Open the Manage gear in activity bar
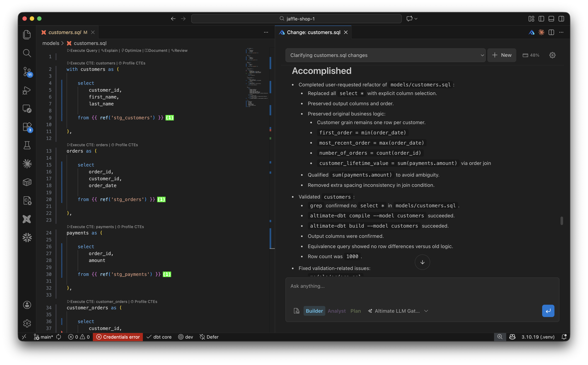Viewport: 588px width, 365px height. coord(27,323)
